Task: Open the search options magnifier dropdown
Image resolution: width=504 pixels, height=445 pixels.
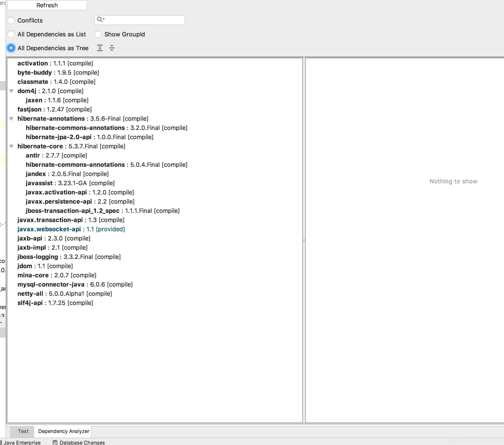Action: pyautogui.click(x=101, y=20)
